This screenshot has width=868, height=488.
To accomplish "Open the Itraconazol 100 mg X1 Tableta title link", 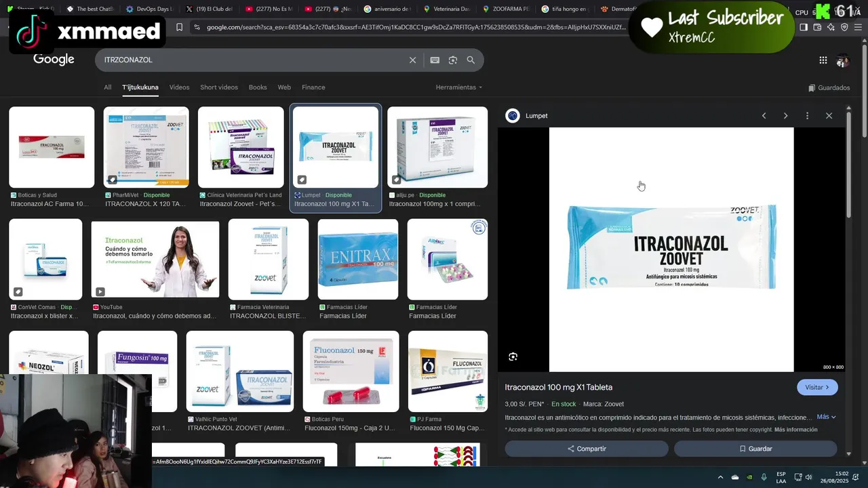I will (558, 387).
